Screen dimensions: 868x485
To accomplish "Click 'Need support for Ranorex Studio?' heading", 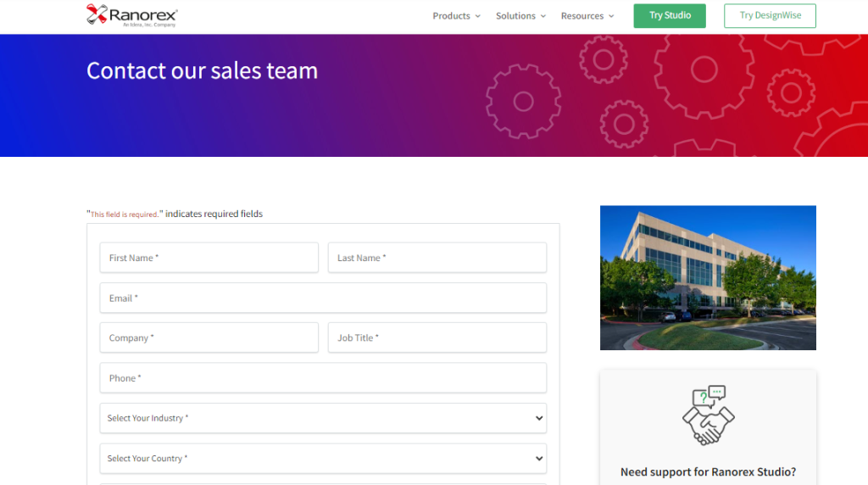I will (x=708, y=471).
